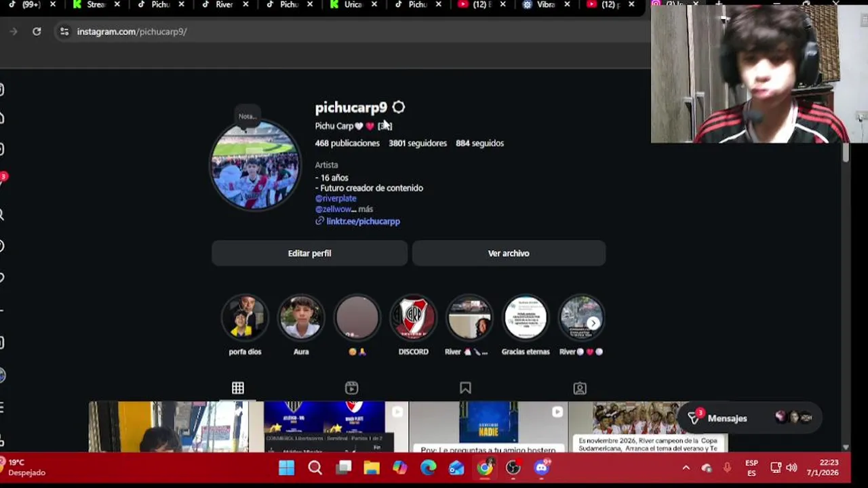This screenshot has height=488, width=868.
Task: Open OneDrive tray icon
Action: [707, 468]
